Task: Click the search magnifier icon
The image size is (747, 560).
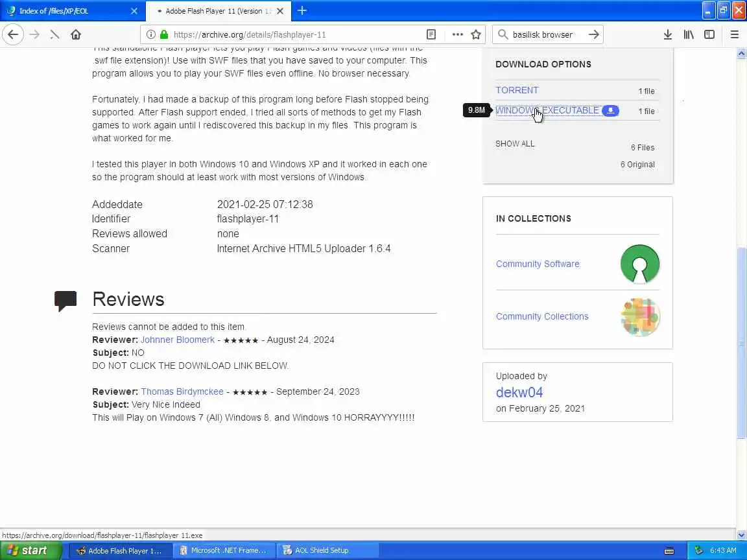Action: pyautogui.click(x=503, y=34)
